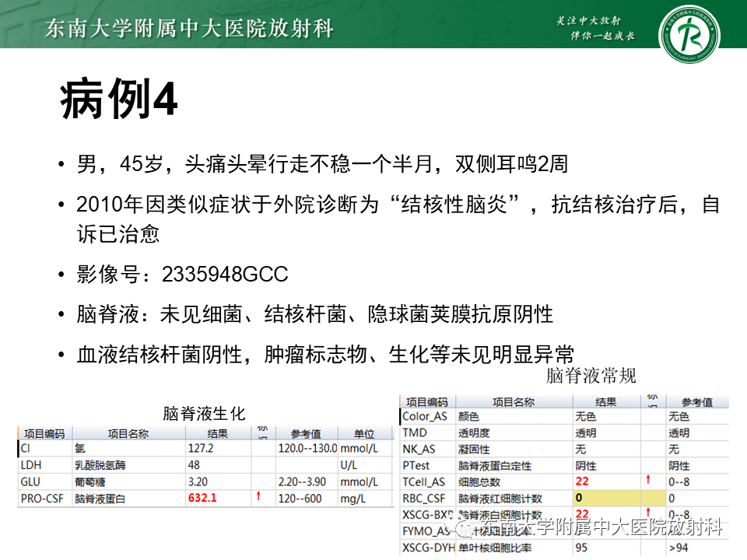This screenshot has height=560, width=747.
Task: Click the item name 乳酸脱氢酶
Action: click(100, 465)
